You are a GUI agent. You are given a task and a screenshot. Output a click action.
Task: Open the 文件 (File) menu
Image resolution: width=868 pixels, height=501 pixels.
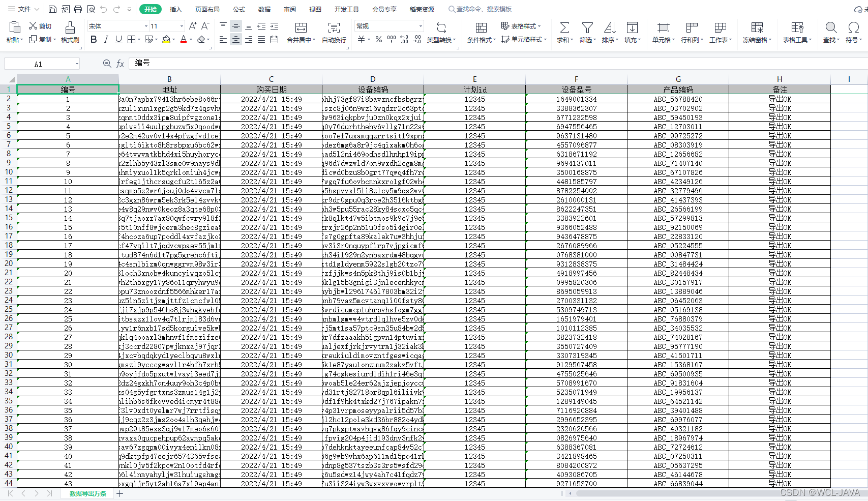point(24,9)
